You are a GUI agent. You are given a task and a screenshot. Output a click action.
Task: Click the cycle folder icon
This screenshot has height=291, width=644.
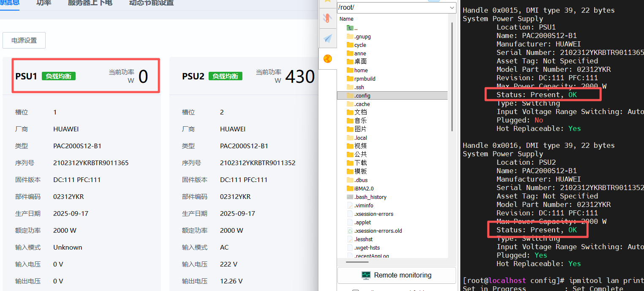[x=350, y=45]
